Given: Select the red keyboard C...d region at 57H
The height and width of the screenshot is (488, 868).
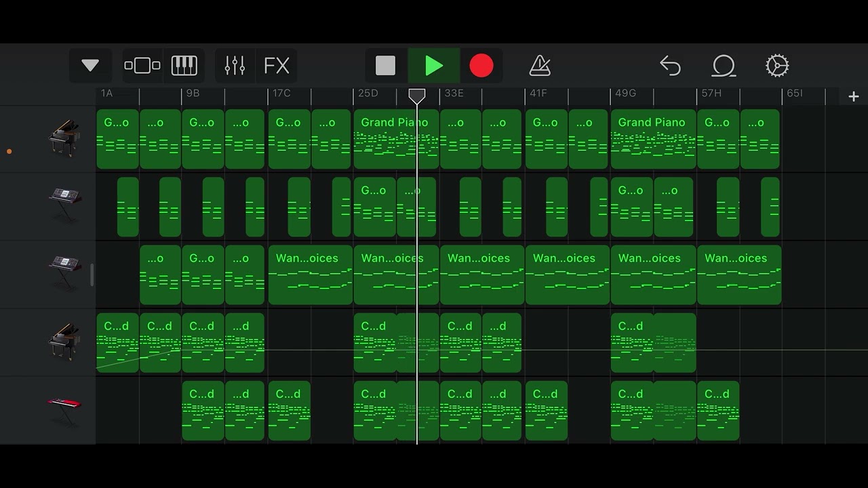Looking at the screenshot, I should tap(718, 410).
